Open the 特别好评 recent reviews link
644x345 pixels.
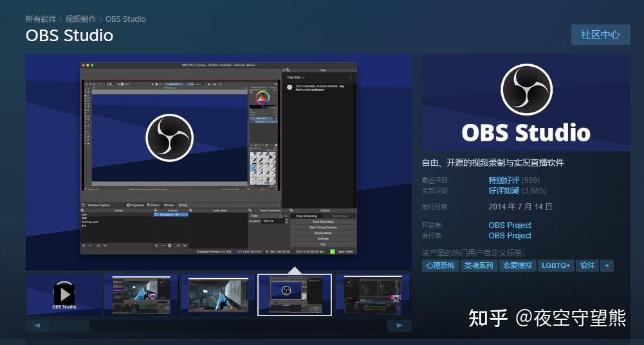504,180
